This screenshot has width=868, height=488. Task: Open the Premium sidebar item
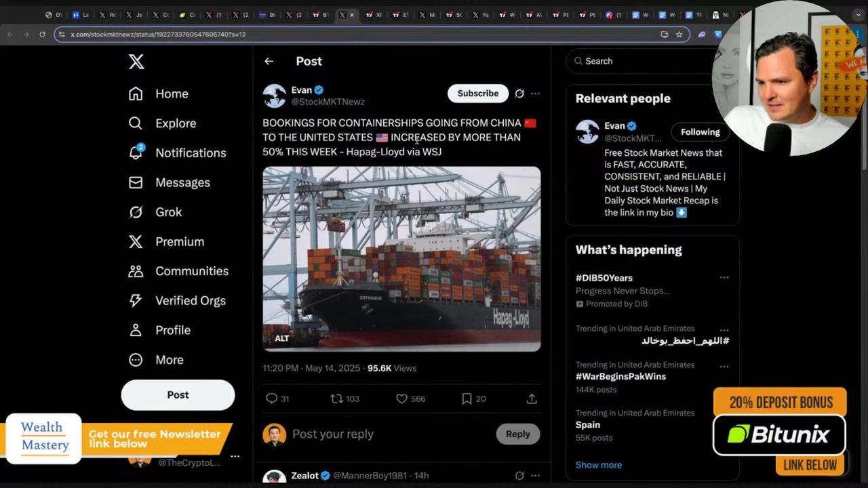[166, 241]
